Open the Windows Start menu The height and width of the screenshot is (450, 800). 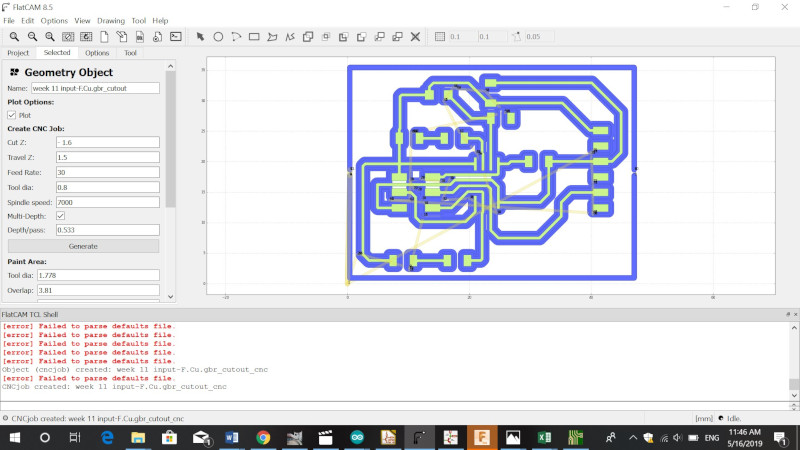pyautogui.click(x=15, y=438)
